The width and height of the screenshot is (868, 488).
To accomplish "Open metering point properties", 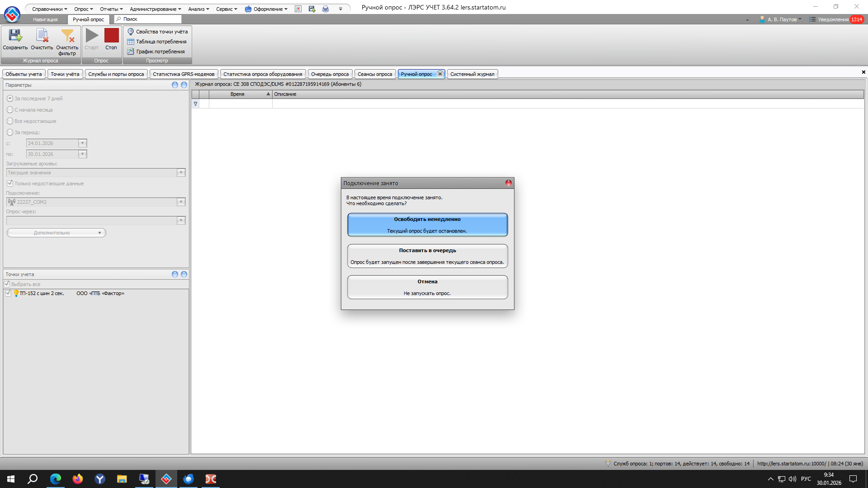I will pyautogui.click(x=157, y=32).
